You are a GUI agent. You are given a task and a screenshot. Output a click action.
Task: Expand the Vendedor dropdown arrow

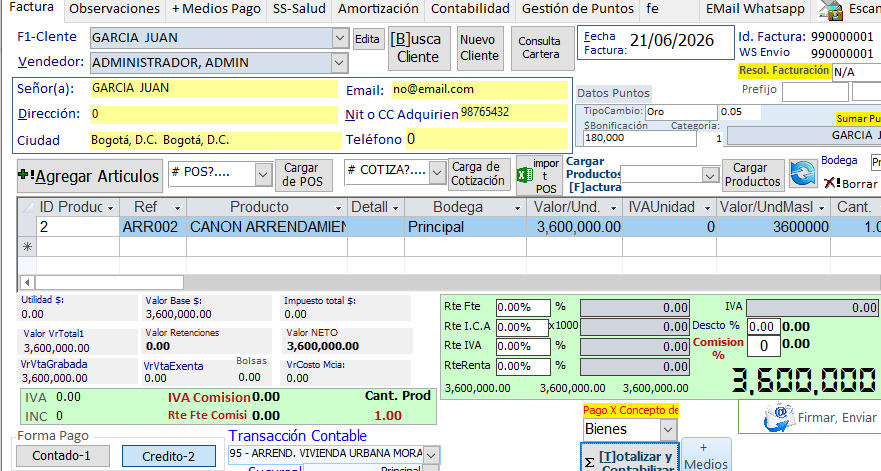point(339,63)
